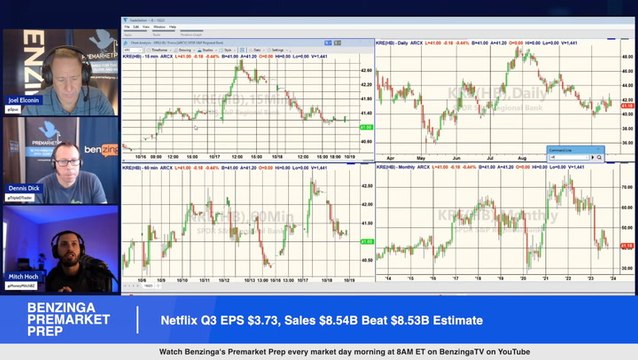638x360 pixels.
Task: Click the Aug label on Daily chart axis
Action: click(x=522, y=158)
